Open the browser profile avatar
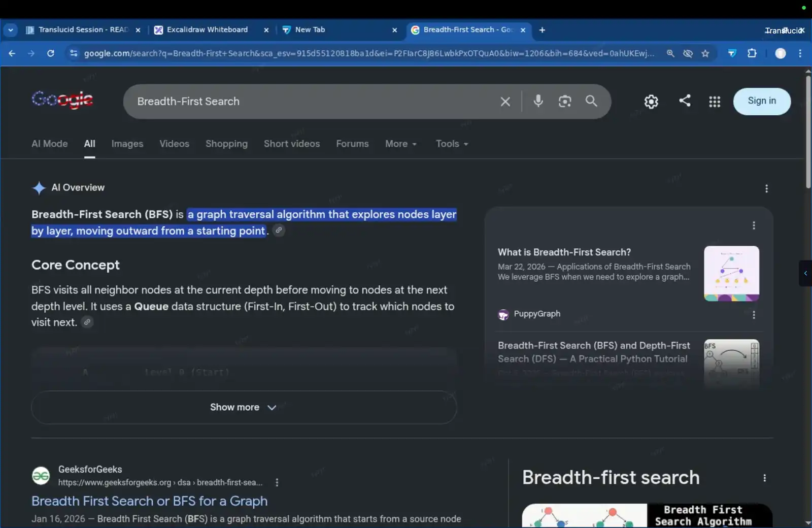Image resolution: width=812 pixels, height=528 pixels. pos(781,53)
